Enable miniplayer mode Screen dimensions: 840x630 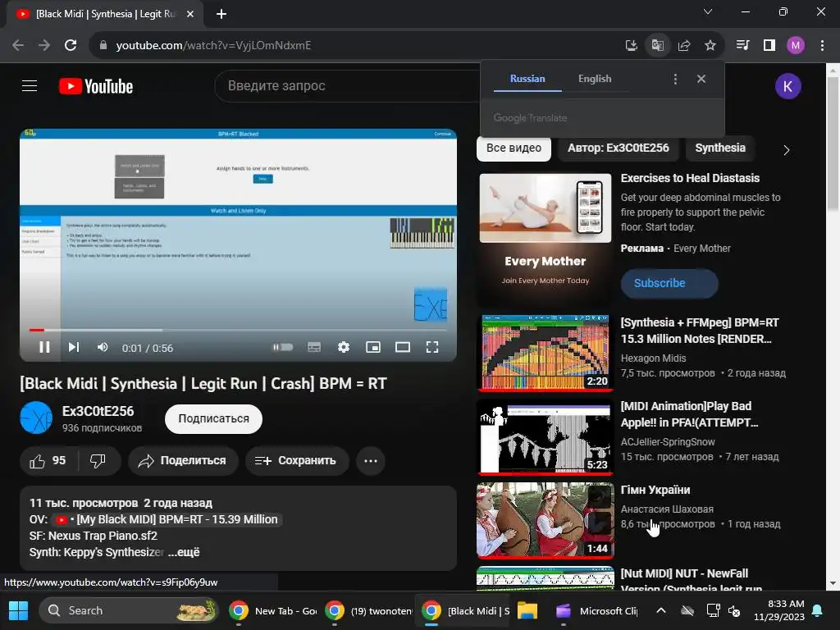pyautogui.click(x=373, y=347)
